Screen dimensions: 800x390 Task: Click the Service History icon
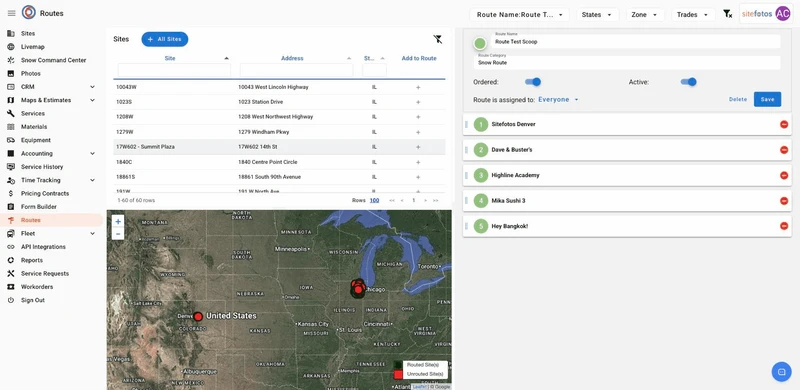(11, 166)
